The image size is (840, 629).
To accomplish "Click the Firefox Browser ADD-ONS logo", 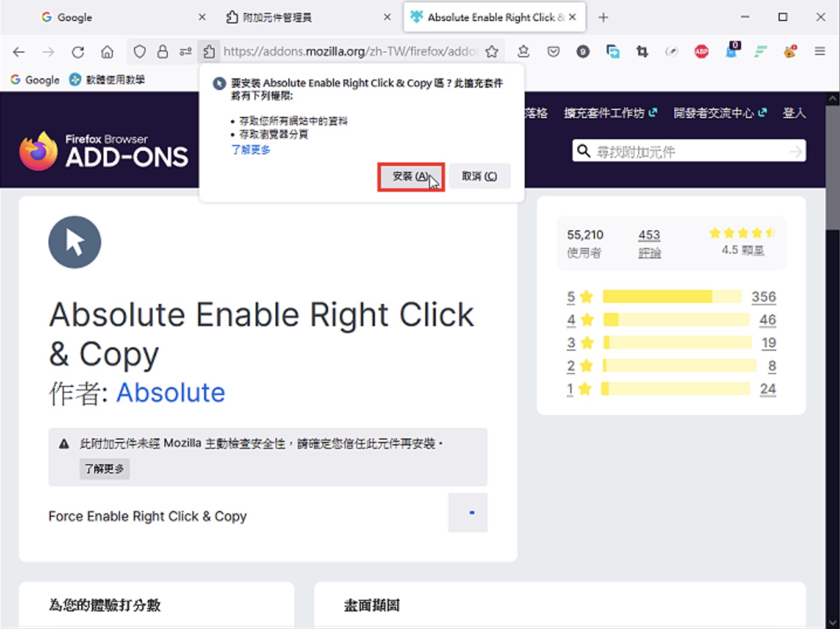I will coord(104,151).
